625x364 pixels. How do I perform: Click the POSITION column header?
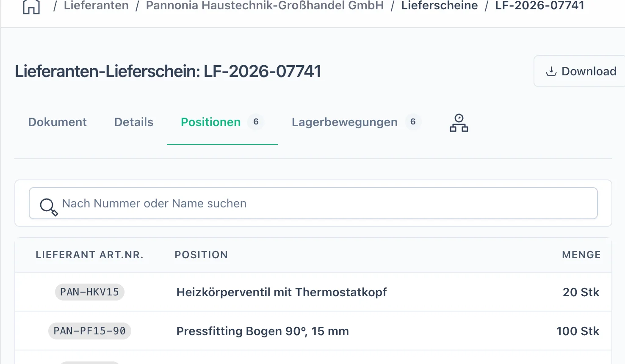[202, 255]
